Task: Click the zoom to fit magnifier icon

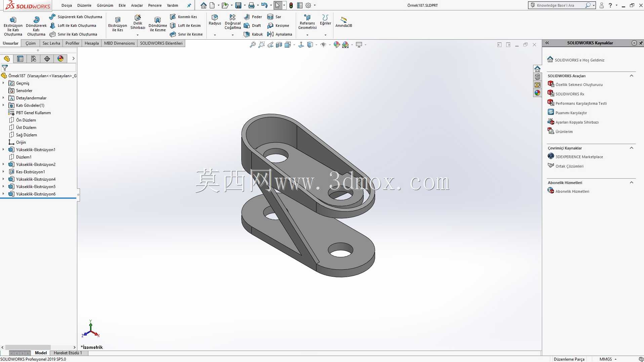Action: pos(253,45)
